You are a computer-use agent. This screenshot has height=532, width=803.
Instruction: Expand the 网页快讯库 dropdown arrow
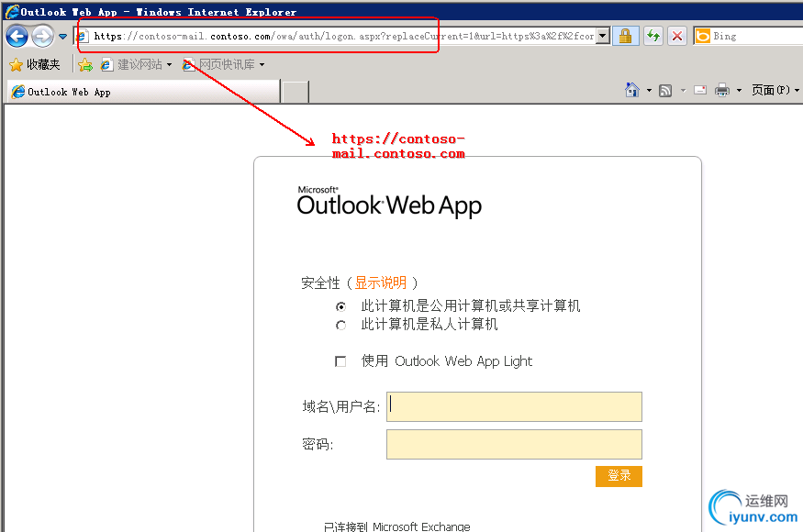[x=262, y=65]
